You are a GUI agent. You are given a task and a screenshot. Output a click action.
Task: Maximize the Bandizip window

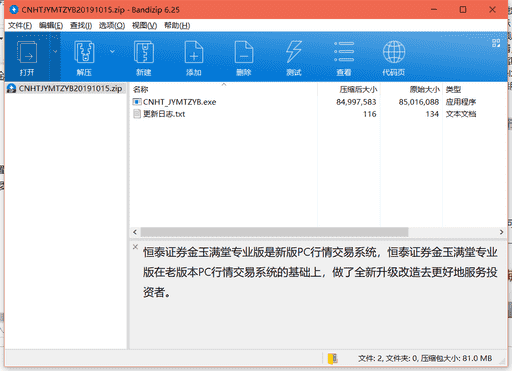[x=463, y=9]
